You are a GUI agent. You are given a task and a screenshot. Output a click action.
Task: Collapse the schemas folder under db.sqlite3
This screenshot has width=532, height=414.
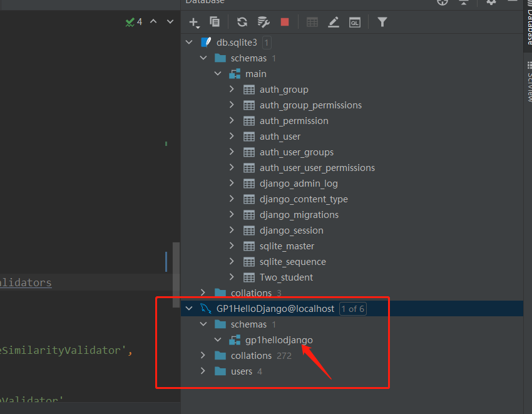click(x=203, y=58)
